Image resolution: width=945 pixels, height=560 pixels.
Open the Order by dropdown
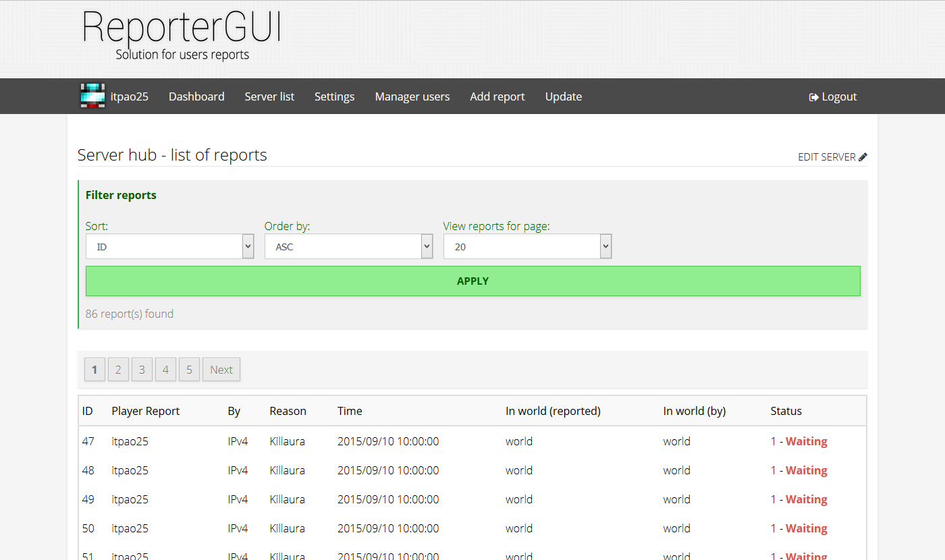coord(348,246)
